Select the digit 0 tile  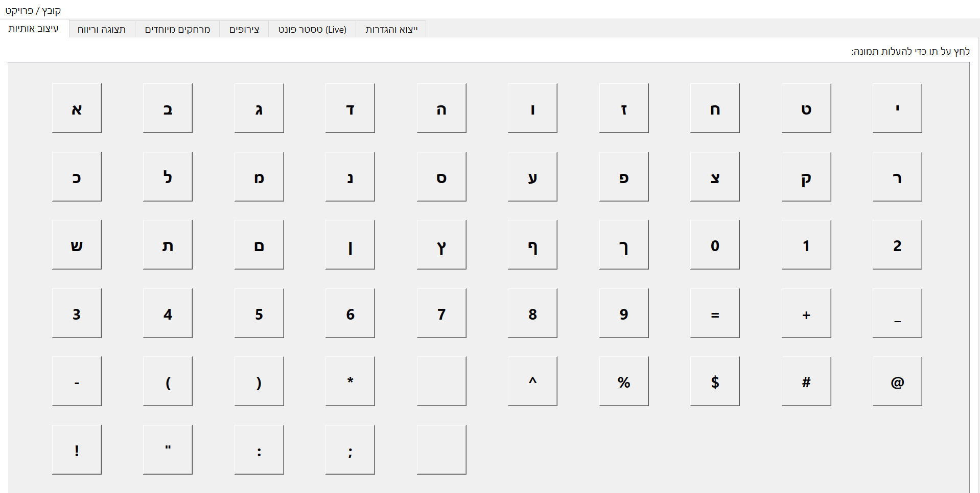[715, 245]
